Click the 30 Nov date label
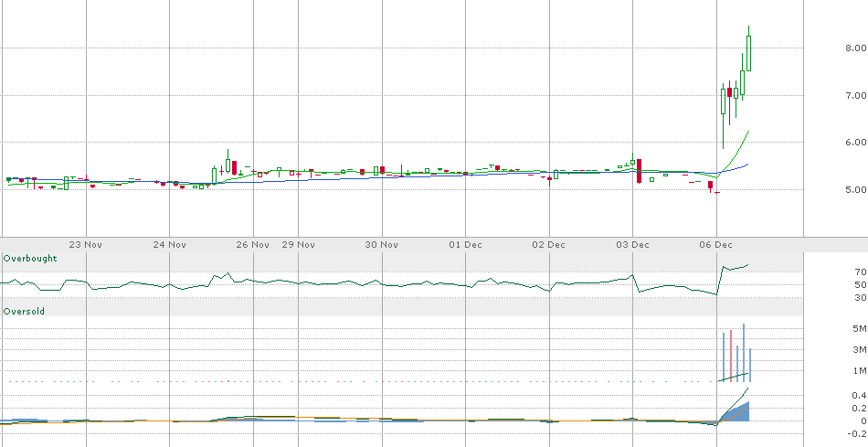 pos(382,244)
